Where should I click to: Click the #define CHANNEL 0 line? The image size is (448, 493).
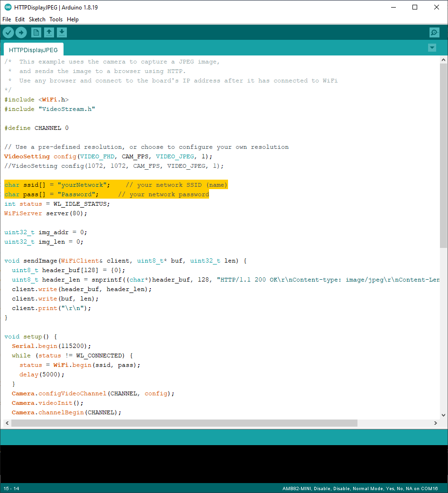[37, 128]
